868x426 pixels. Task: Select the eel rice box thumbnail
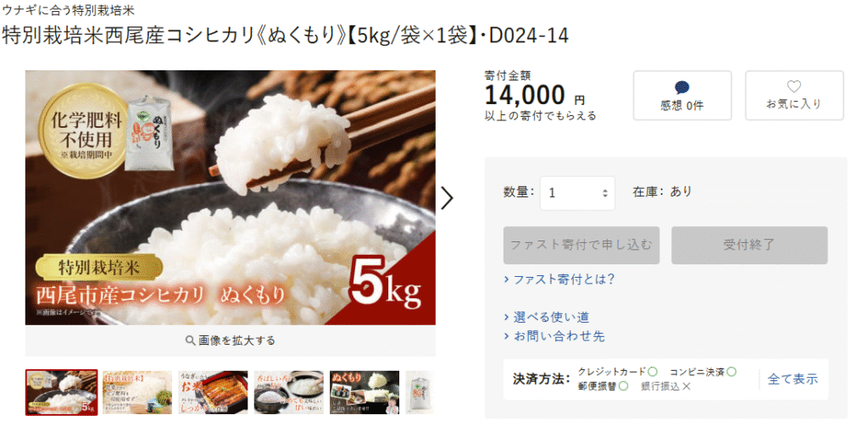pos(213,392)
